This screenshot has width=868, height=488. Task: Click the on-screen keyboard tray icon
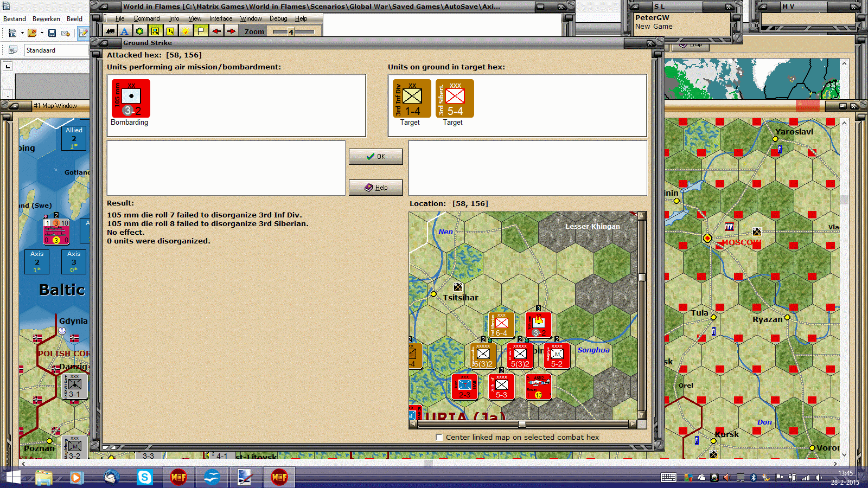coord(668,478)
